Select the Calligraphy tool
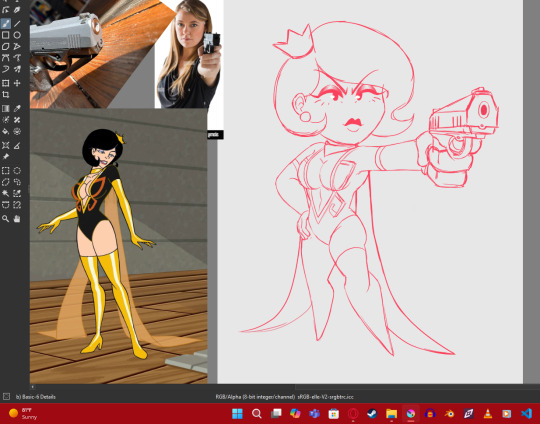Image resolution: width=540 pixels, height=424 pixels. 17,10
